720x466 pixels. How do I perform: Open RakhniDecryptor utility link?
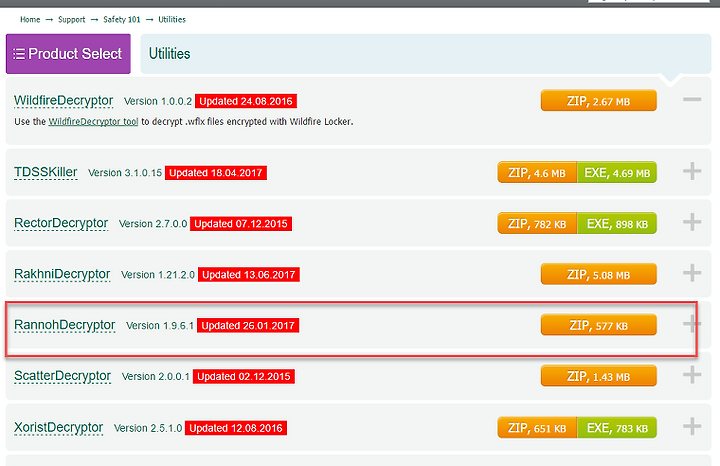62,274
